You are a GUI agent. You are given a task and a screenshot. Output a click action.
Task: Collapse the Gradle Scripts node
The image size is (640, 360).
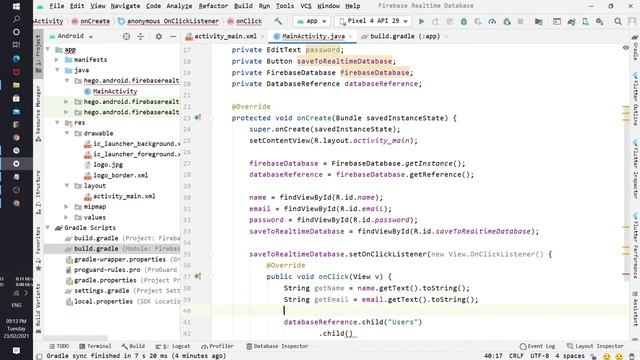pyautogui.click(x=48, y=227)
